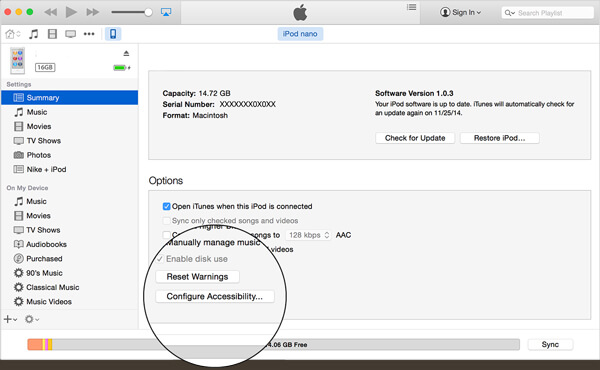600x370 pixels.
Task: Click the Serial Number label
Action: click(188, 104)
